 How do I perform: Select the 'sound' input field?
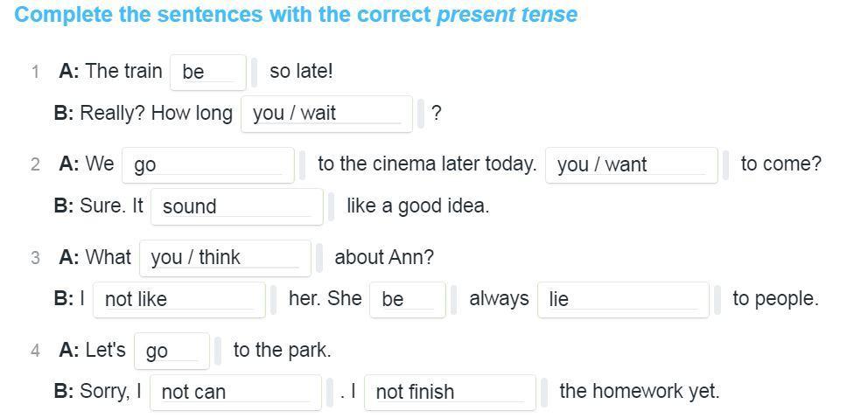point(236,206)
